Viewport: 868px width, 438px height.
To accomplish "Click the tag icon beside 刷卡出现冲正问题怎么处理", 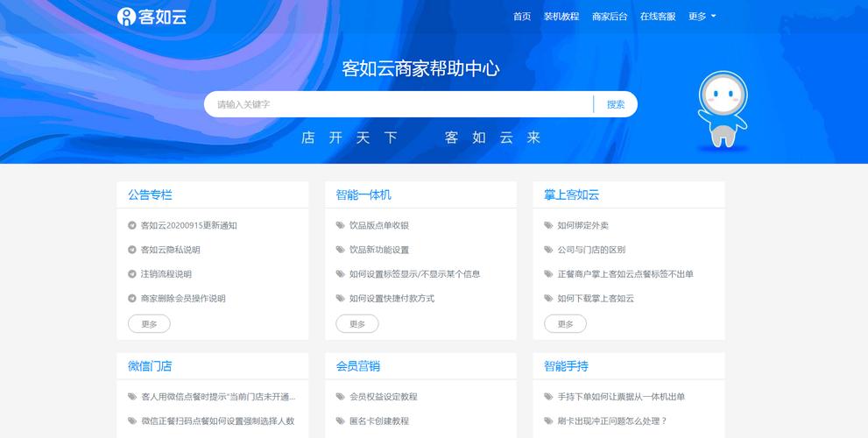I will 548,420.
